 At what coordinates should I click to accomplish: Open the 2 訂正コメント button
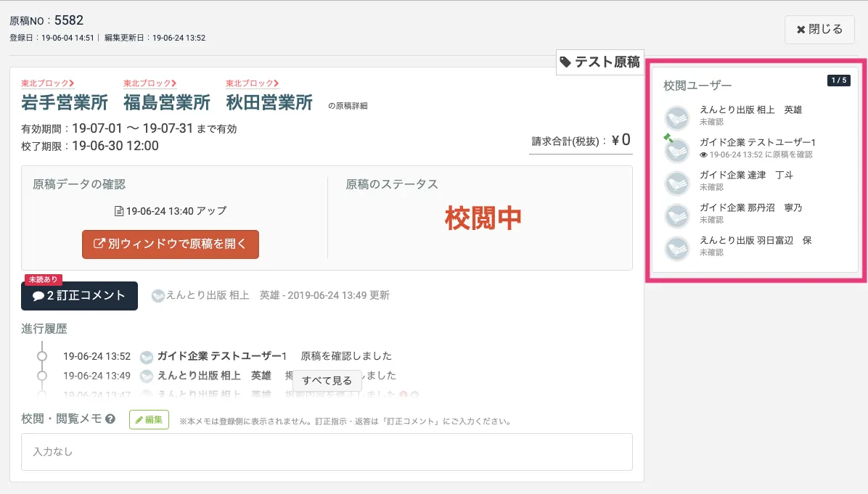click(x=79, y=296)
